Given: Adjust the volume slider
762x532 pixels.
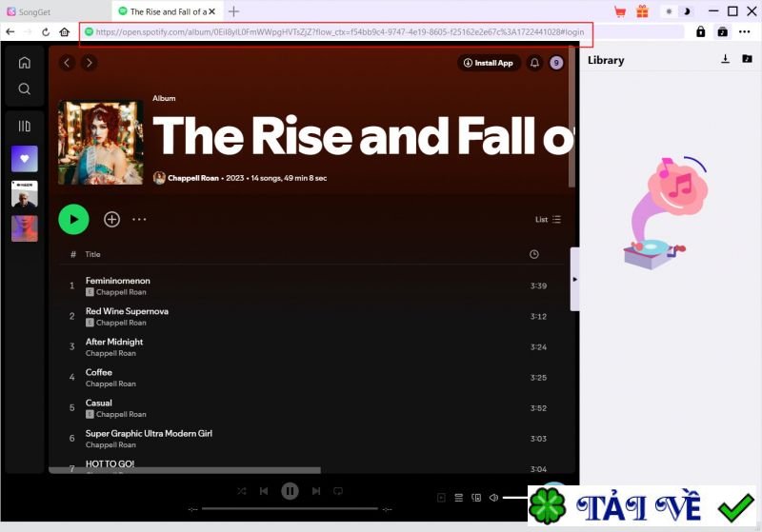Looking at the screenshot, I should [x=515, y=498].
